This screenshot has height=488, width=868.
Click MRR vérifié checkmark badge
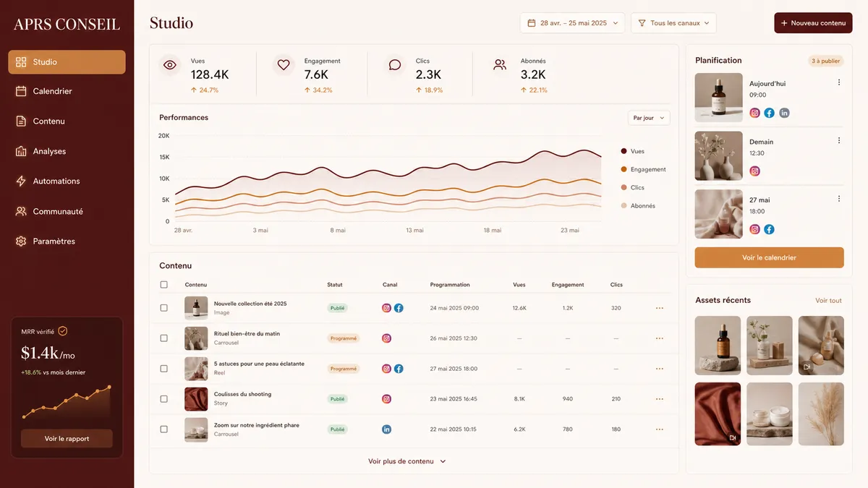[x=63, y=331]
